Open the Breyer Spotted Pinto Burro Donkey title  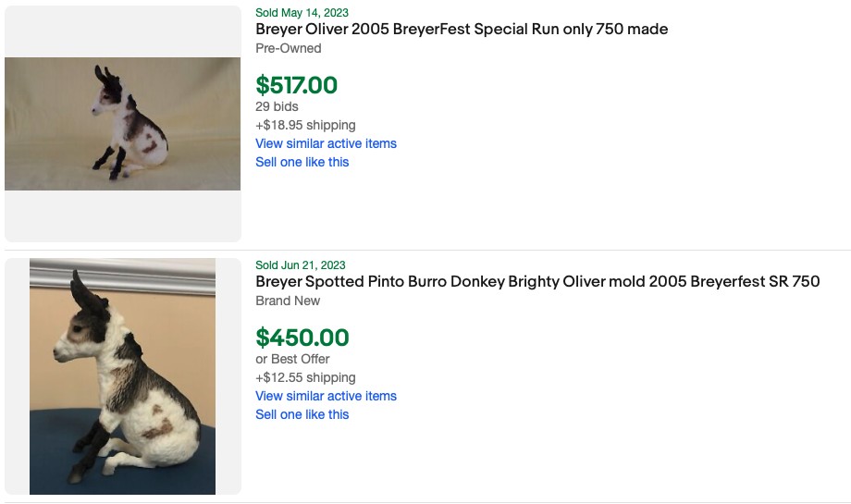click(537, 282)
